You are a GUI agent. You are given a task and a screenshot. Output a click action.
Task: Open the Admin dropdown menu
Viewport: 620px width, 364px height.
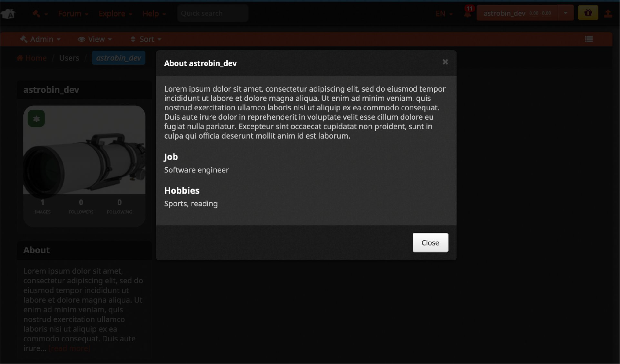pyautogui.click(x=40, y=39)
